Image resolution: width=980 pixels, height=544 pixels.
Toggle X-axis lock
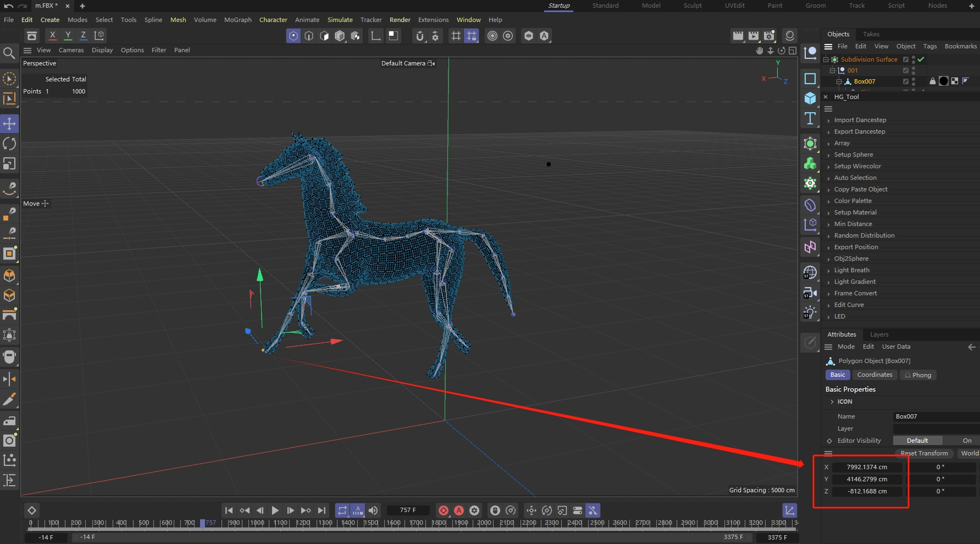pyautogui.click(x=52, y=36)
